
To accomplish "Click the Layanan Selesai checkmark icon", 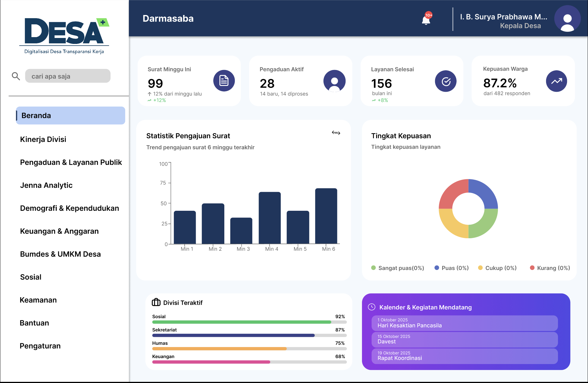I will (446, 81).
